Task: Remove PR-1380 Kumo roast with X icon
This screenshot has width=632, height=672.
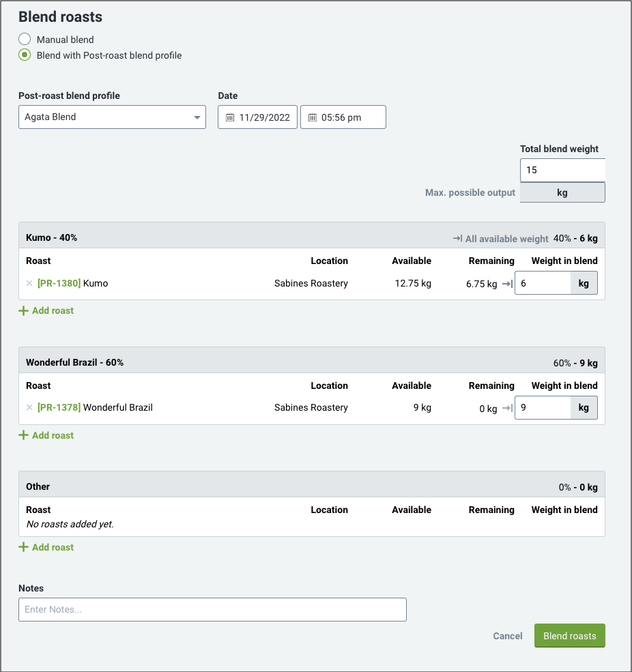Action: [x=29, y=283]
